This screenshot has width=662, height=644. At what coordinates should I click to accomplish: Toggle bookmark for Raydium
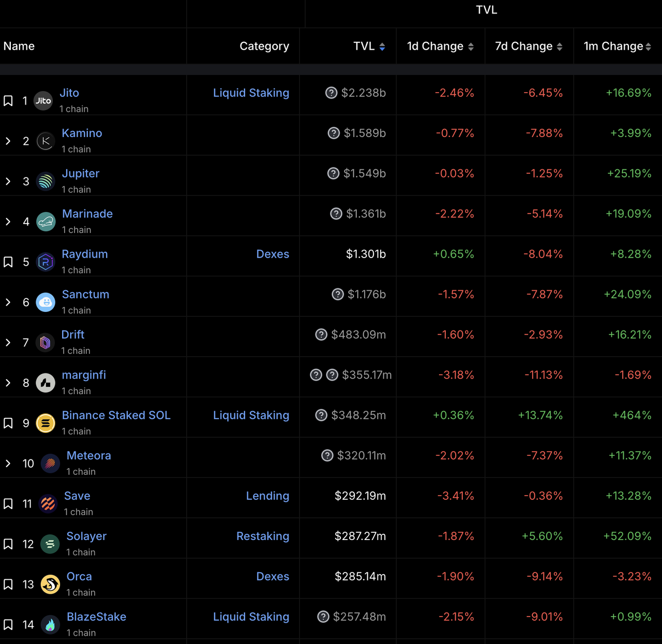point(8,262)
